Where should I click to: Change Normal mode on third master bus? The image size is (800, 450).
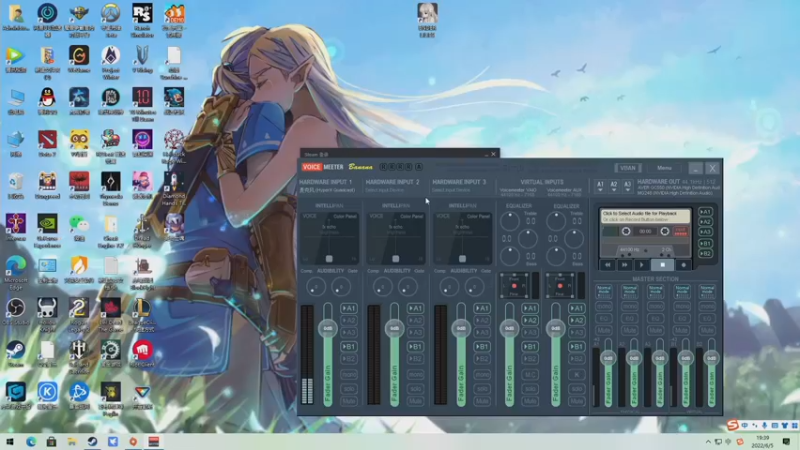(655, 292)
